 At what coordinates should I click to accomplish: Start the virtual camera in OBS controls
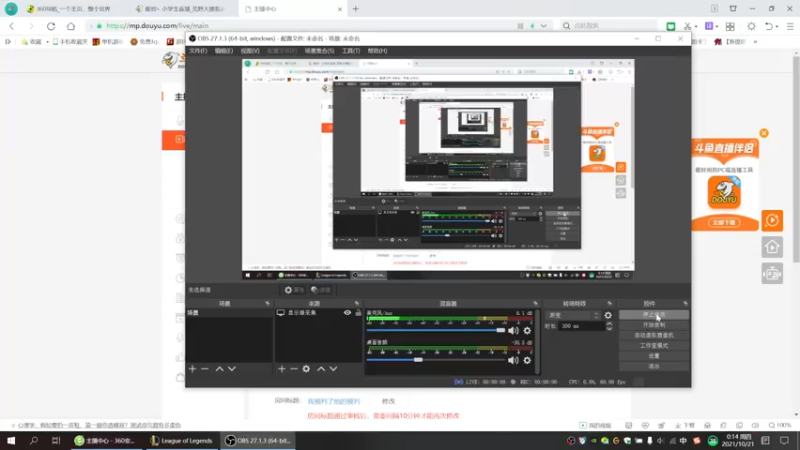pos(654,335)
